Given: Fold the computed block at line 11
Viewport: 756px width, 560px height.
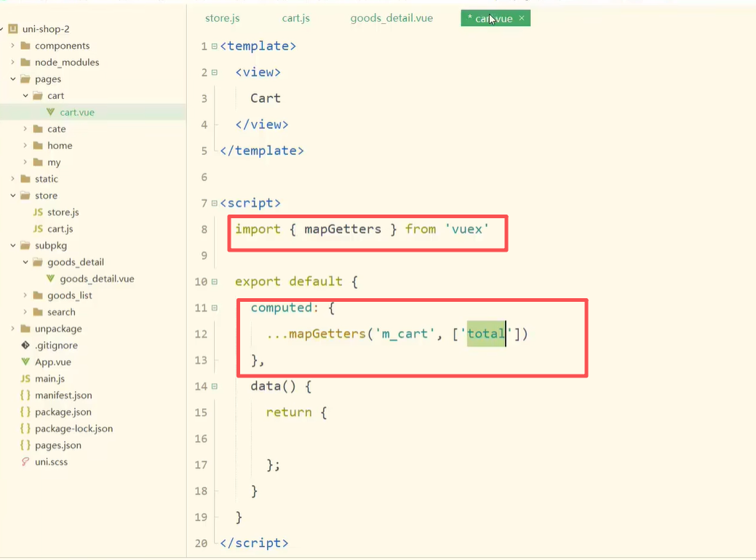Looking at the screenshot, I should 214,308.
